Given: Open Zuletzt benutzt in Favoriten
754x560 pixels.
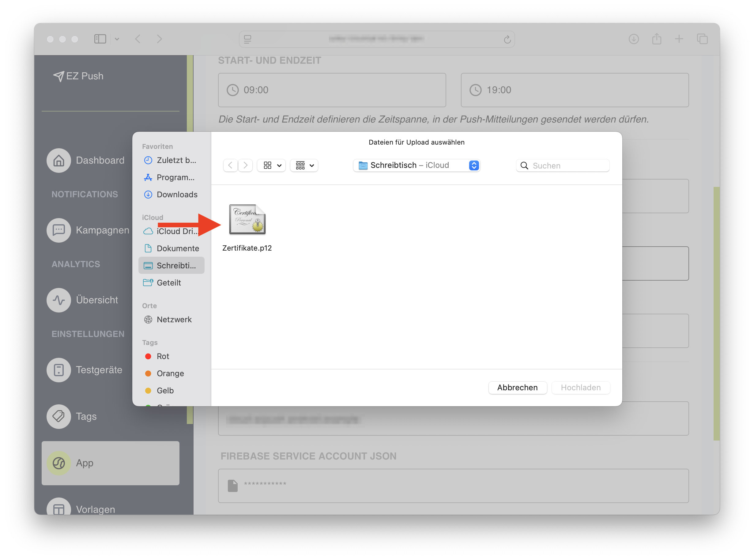Looking at the screenshot, I should pyautogui.click(x=171, y=160).
